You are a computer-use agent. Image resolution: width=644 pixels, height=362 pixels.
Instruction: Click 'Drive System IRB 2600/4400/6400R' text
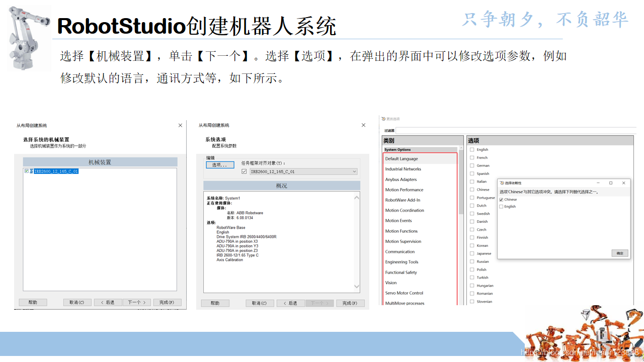click(247, 237)
